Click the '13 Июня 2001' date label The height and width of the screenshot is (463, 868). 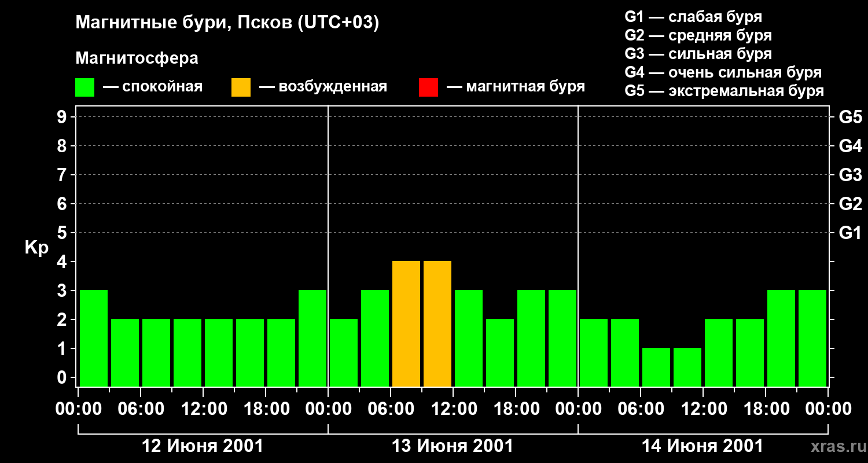[x=453, y=446]
